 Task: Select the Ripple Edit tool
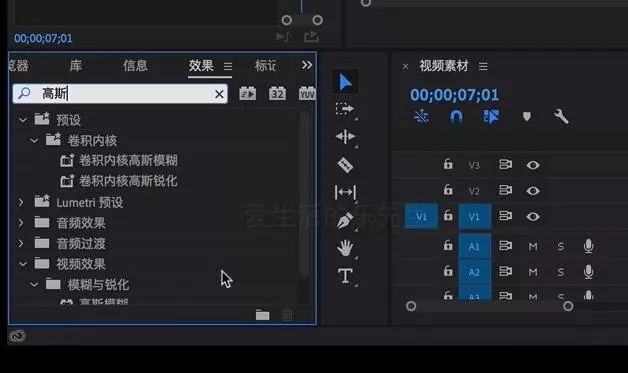pos(345,137)
